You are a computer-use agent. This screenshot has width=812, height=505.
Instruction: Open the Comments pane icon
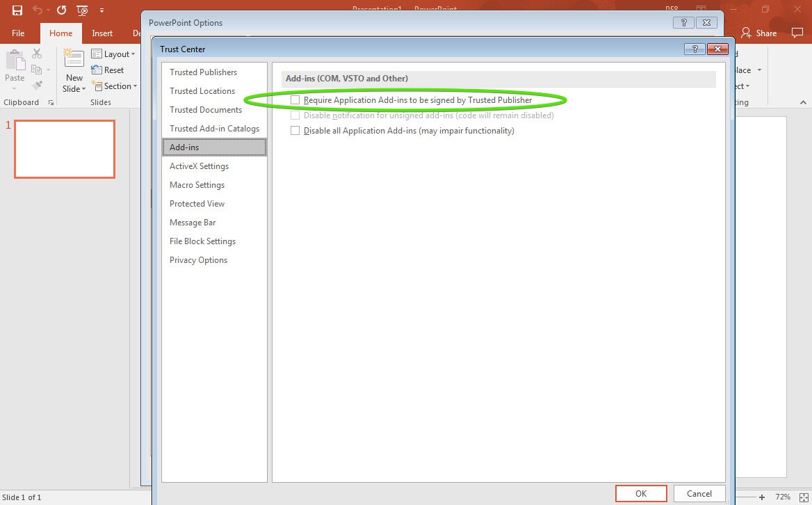pos(797,33)
